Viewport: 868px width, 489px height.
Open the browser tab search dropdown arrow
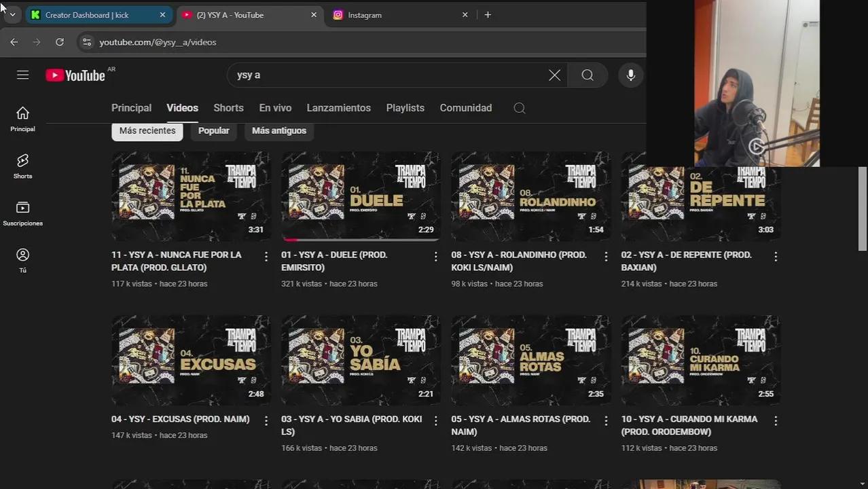click(x=12, y=14)
